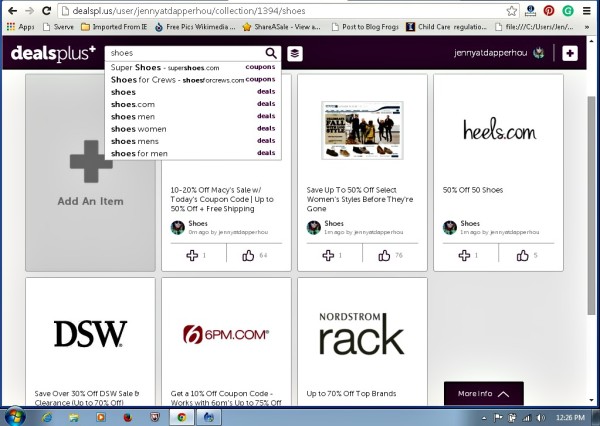Click the user avatar next to jennyatdapperhou
The image size is (600, 426).
click(x=538, y=53)
